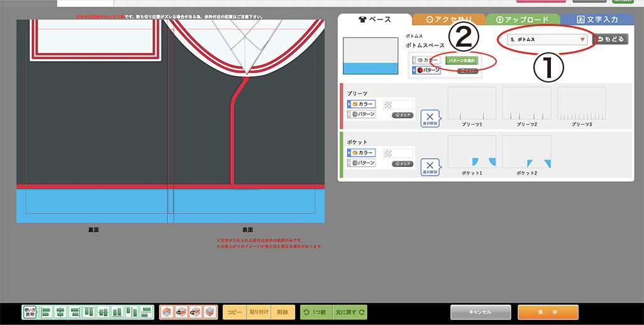Click the コピー copy button

point(235,312)
